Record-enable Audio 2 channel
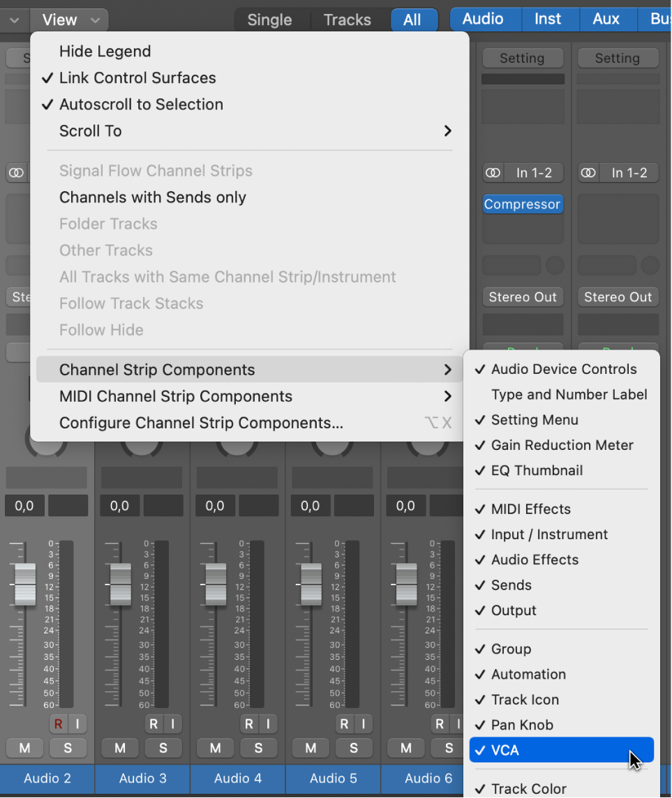Viewport: 672px width, 798px height. click(58, 724)
